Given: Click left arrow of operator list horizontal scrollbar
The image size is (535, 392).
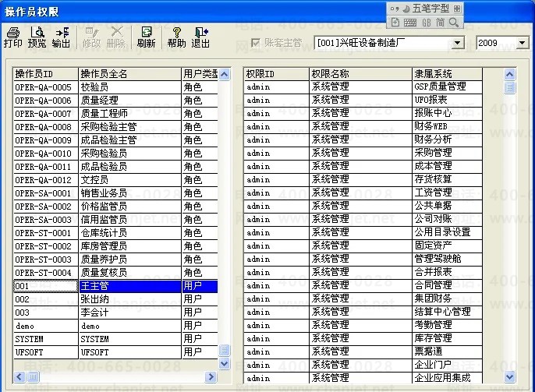Looking at the screenshot, I should 19,376.
